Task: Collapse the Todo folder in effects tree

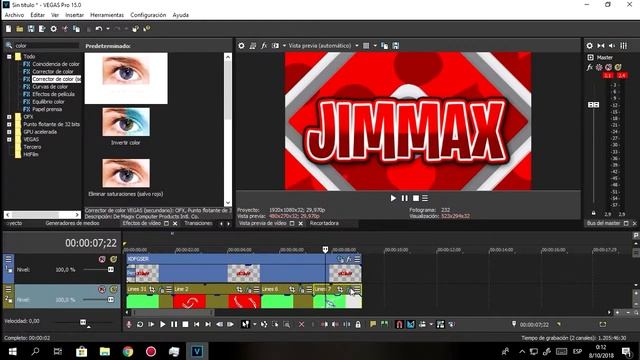Action: tap(9, 57)
